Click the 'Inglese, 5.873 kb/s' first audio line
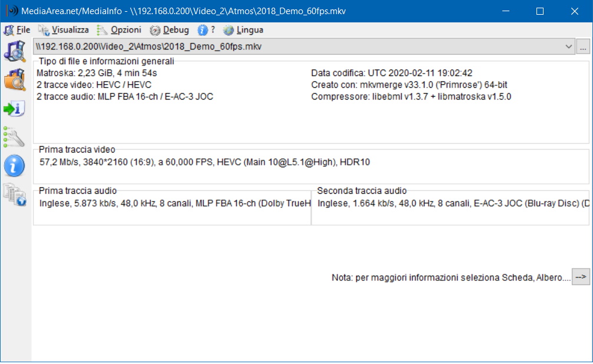 point(175,204)
